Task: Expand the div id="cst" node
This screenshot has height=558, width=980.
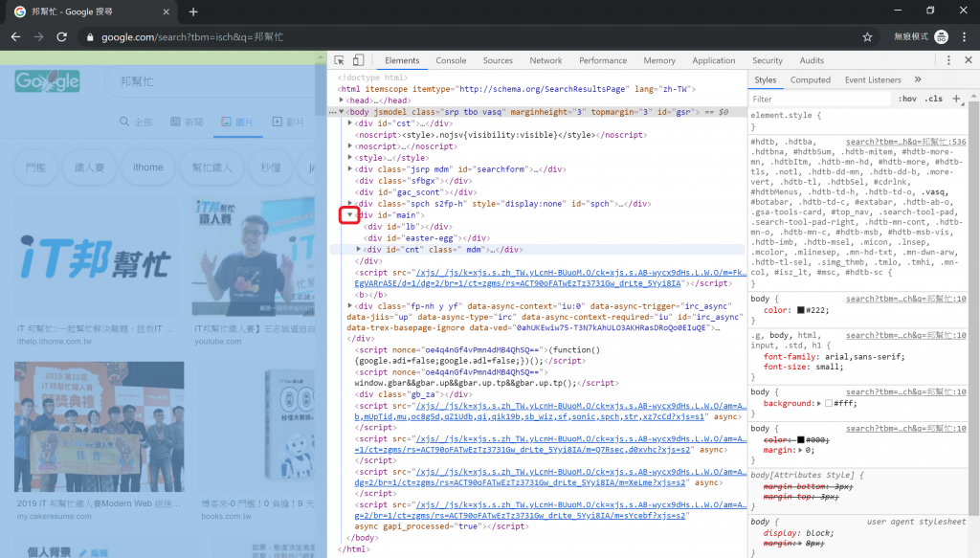Action: tap(350, 123)
